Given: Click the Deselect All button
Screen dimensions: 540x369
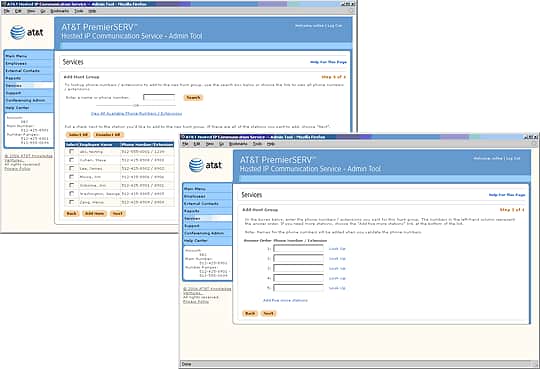Looking at the screenshot, I should pos(108,135).
